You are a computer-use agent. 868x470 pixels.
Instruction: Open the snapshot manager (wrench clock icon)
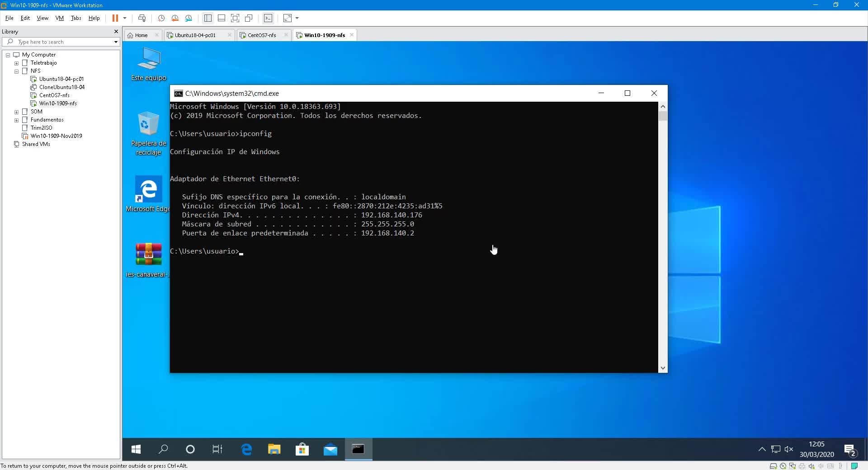(x=189, y=18)
